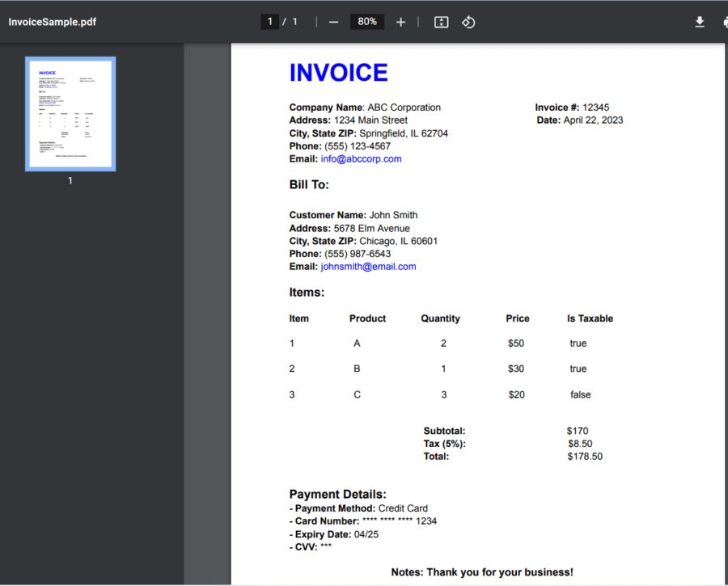Zoom out of the PDF document
This screenshot has height=586, width=728.
pyautogui.click(x=333, y=22)
